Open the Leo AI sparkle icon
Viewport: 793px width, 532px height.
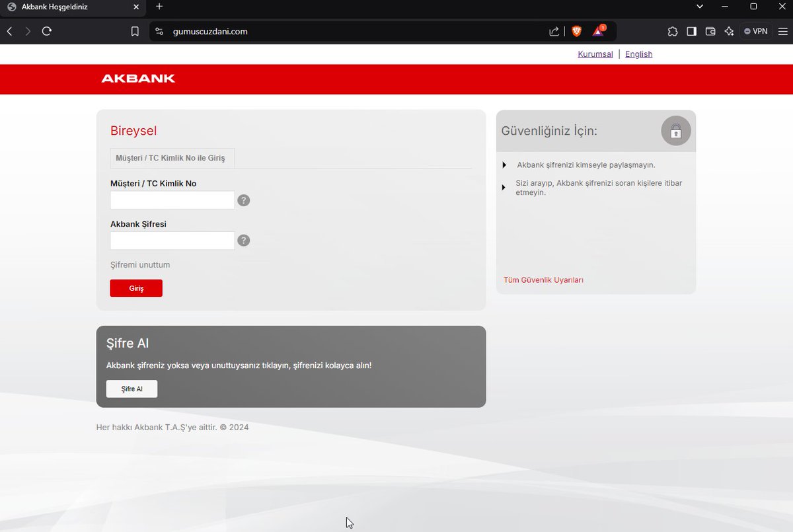729,31
